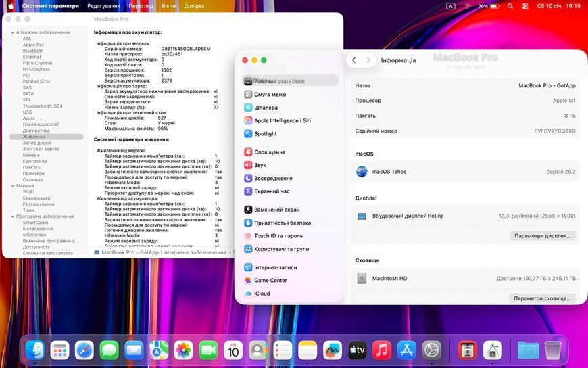Open Користувачі та групи settings
This screenshot has height=368, width=588.
(x=291, y=249)
